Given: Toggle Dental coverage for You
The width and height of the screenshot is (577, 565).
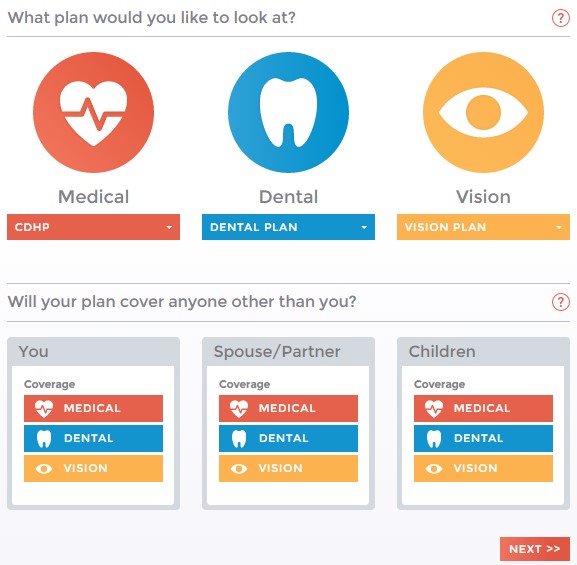Looking at the screenshot, I should [x=93, y=438].
